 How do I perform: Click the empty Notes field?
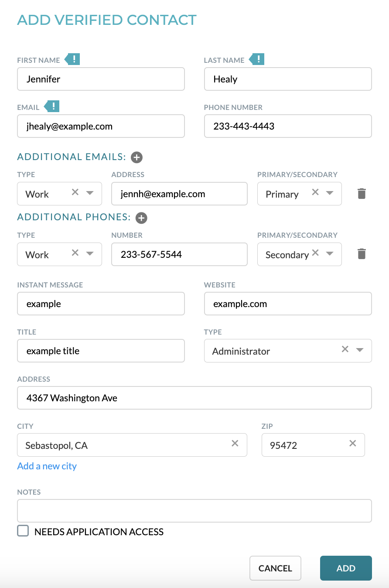(194, 511)
